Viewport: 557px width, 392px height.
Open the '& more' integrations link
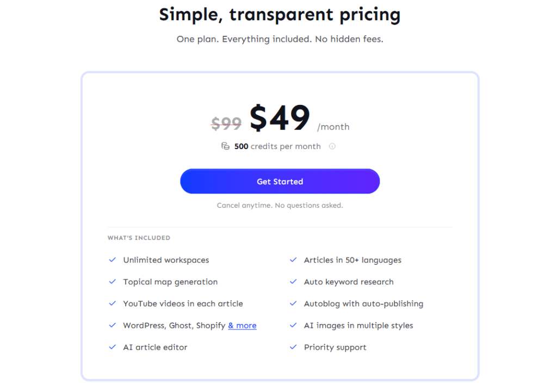pyautogui.click(x=242, y=326)
